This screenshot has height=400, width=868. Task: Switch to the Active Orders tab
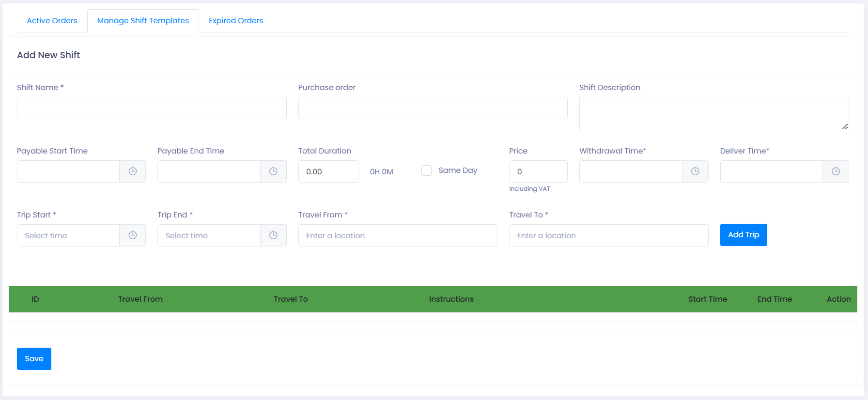[x=52, y=21]
